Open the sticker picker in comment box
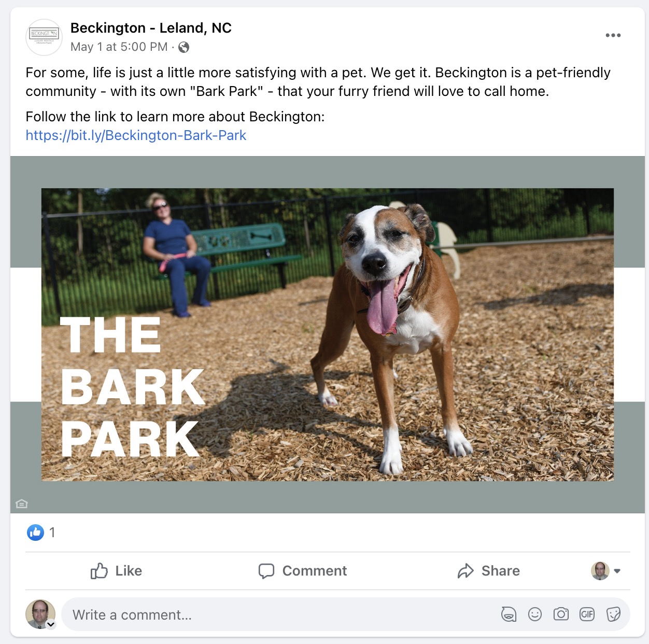The image size is (649, 644). [x=613, y=614]
